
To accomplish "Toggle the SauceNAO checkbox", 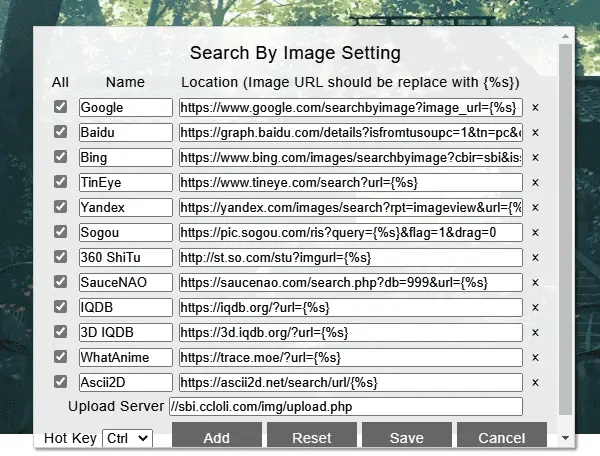I will click(60, 282).
